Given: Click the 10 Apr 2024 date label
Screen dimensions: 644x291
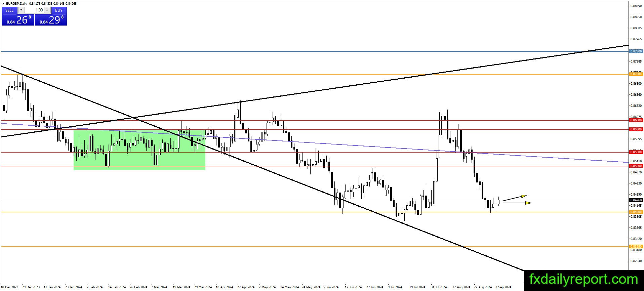Looking at the screenshot, I should 225,287.
